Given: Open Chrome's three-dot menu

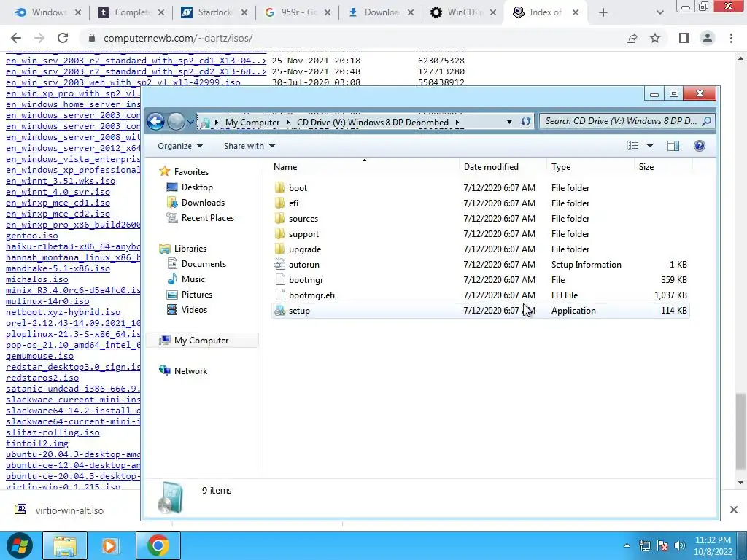Looking at the screenshot, I should pyautogui.click(x=731, y=38).
